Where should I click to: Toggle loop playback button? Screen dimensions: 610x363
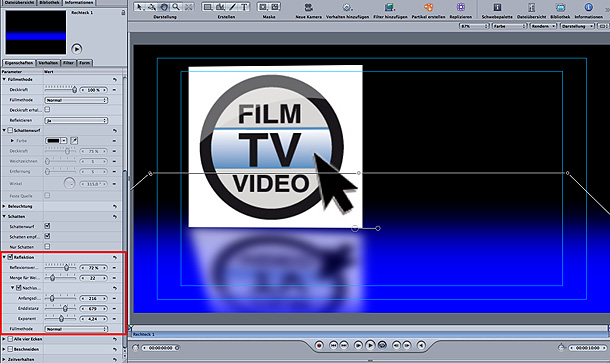tap(382, 345)
